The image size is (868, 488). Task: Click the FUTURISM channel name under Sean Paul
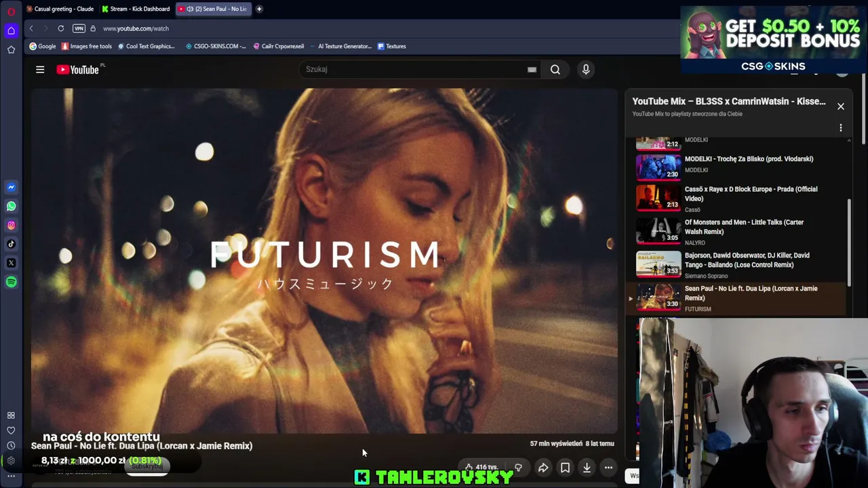click(698, 309)
